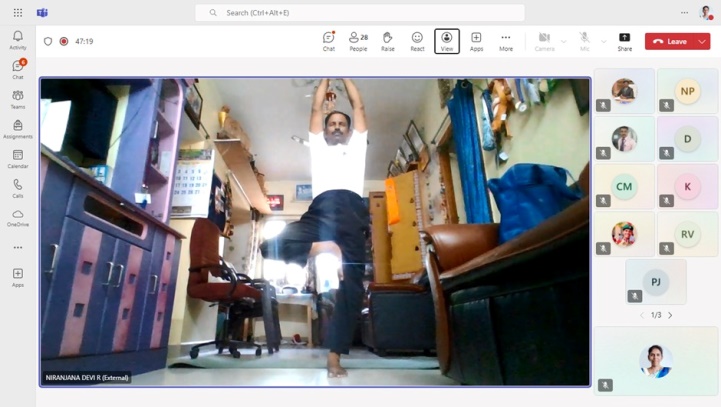Toggle the Mic button
This screenshot has height=407, width=721.
[x=584, y=41]
